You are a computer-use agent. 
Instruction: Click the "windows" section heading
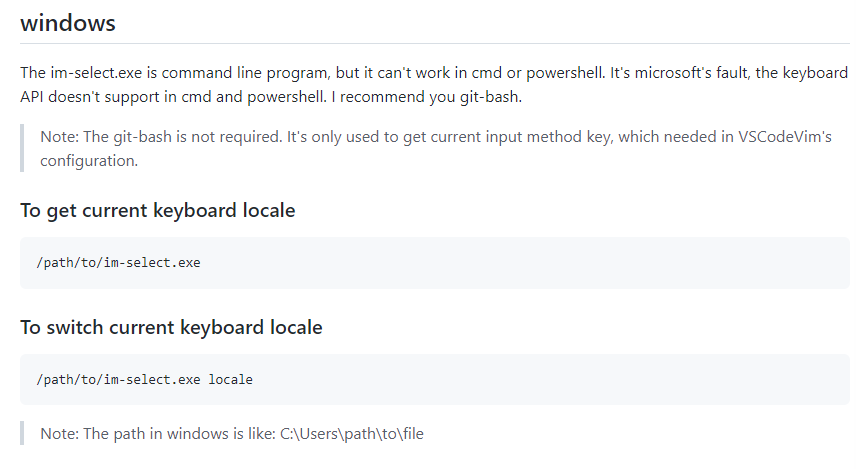(68, 22)
